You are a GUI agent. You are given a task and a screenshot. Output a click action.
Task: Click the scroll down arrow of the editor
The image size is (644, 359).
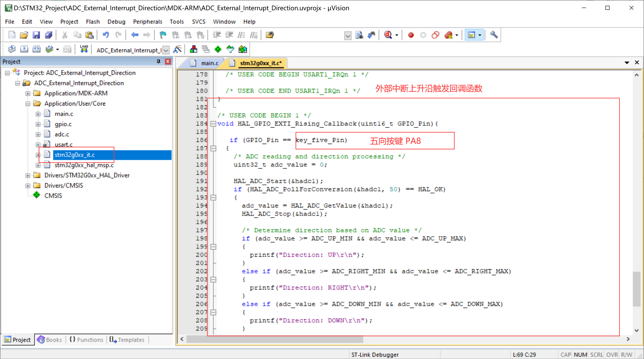636,331
